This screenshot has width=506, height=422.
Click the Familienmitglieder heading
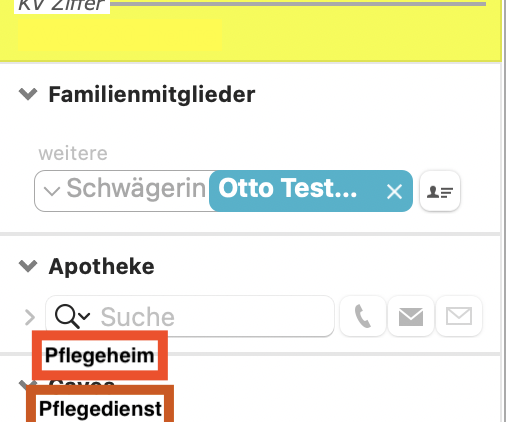click(x=152, y=95)
